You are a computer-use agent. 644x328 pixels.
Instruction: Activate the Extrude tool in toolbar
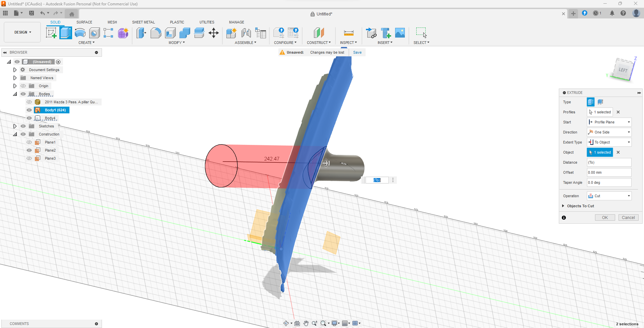coord(66,33)
